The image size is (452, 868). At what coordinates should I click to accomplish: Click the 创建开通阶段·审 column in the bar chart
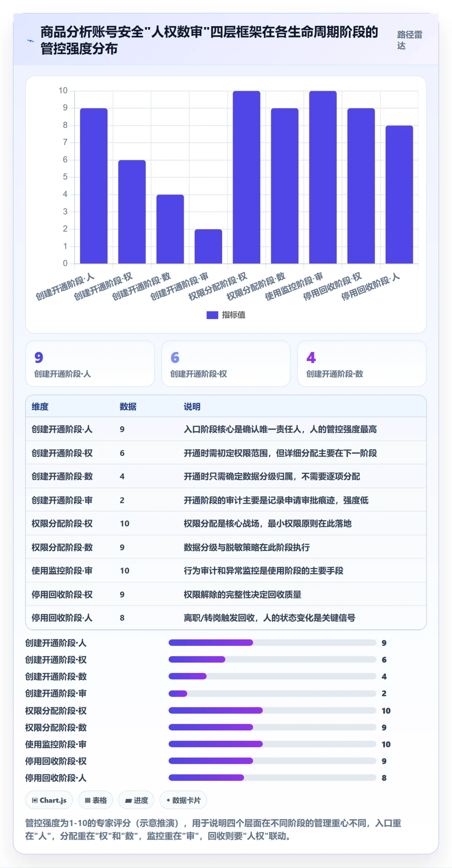coord(208,246)
